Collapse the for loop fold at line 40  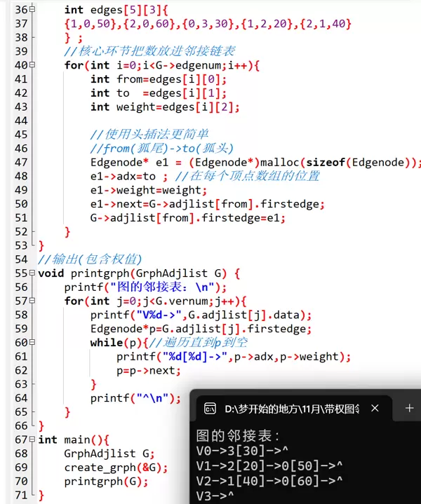[x=32, y=65]
